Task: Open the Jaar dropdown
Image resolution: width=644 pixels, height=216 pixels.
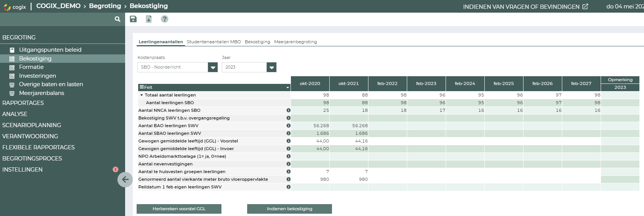Action: pyautogui.click(x=271, y=67)
